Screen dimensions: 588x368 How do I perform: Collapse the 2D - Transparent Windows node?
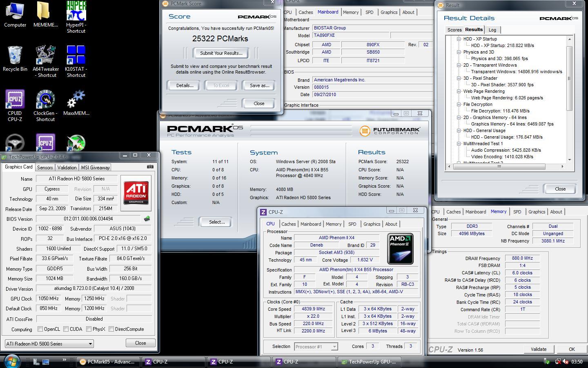coord(459,65)
